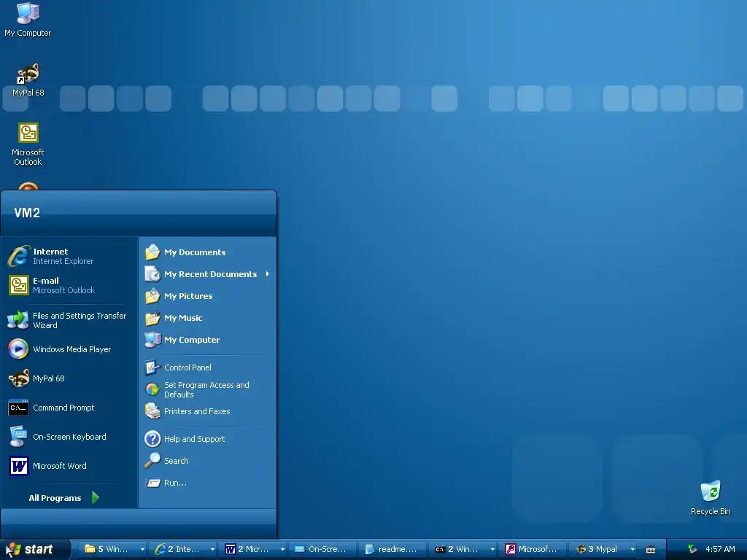Open Help and Support
The width and height of the screenshot is (747, 560).
pyautogui.click(x=207, y=439)
